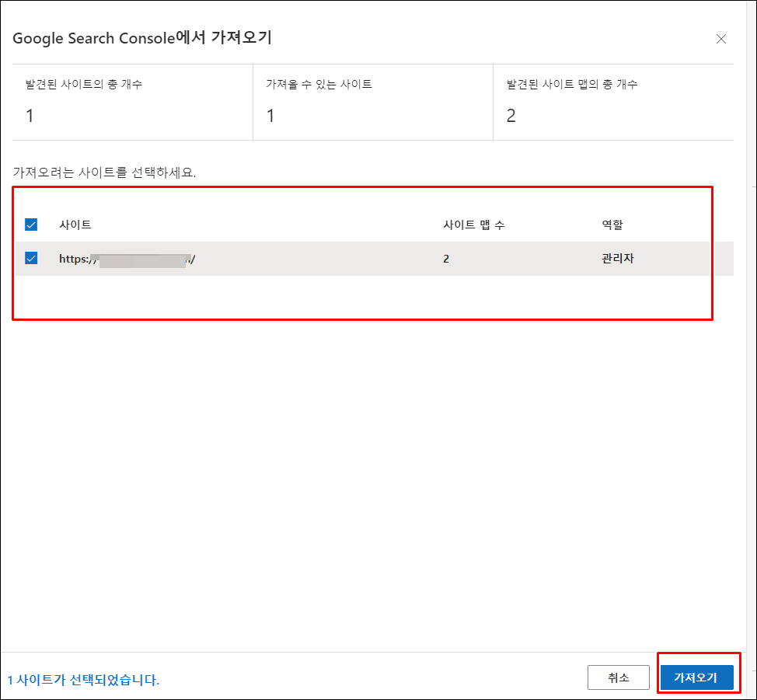Click the value 1 under 가져올 수 있는 사이트
Screen dimensions: 757x700
(270, 116)
